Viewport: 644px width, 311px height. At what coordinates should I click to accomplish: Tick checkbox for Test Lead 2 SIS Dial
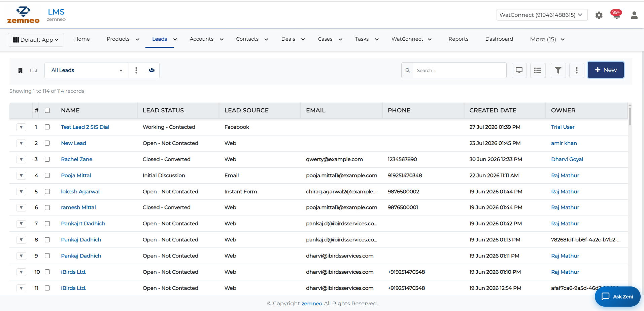click(x=47, y=127)
